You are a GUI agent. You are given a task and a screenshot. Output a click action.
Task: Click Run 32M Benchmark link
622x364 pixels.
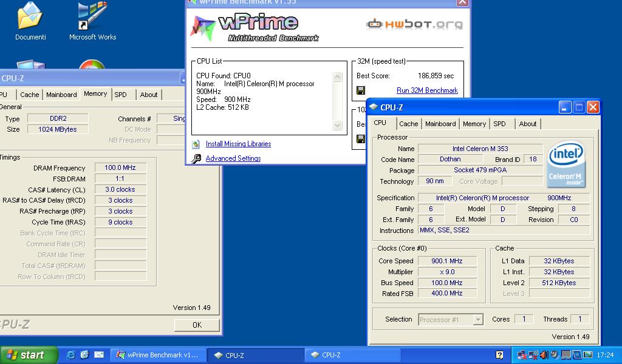[427, 90]
